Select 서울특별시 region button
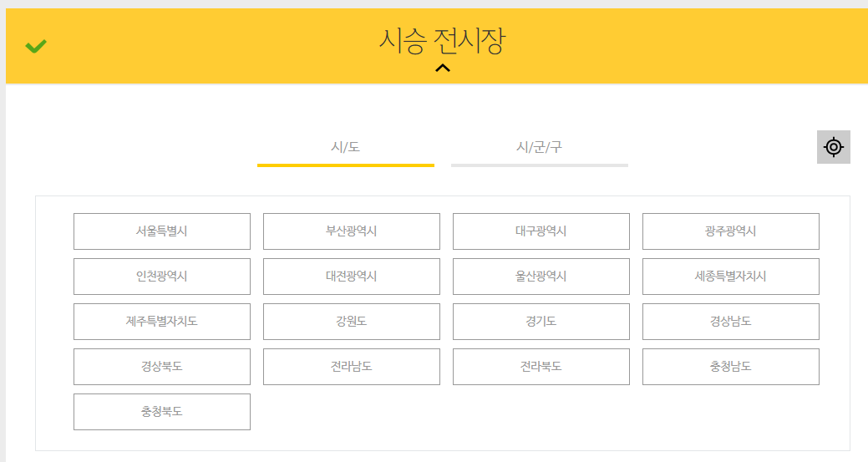The image size is (868, 462). coord(161,231)
